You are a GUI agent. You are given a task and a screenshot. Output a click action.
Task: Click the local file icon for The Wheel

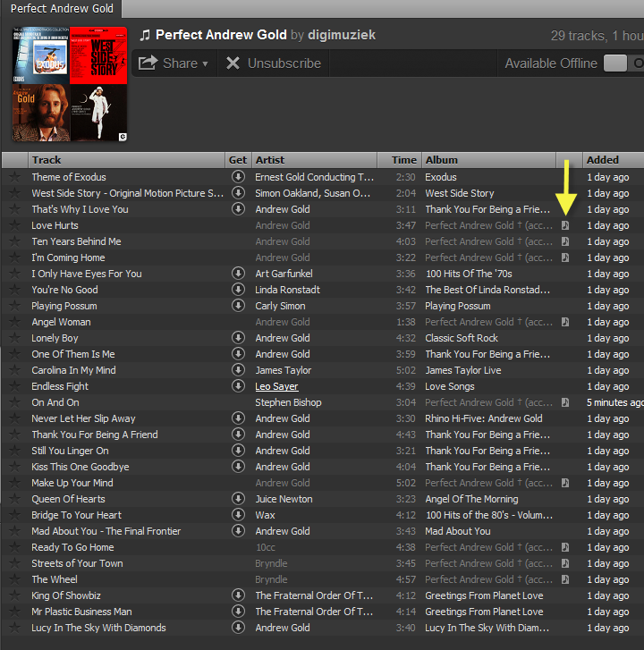tap(565, 579)
